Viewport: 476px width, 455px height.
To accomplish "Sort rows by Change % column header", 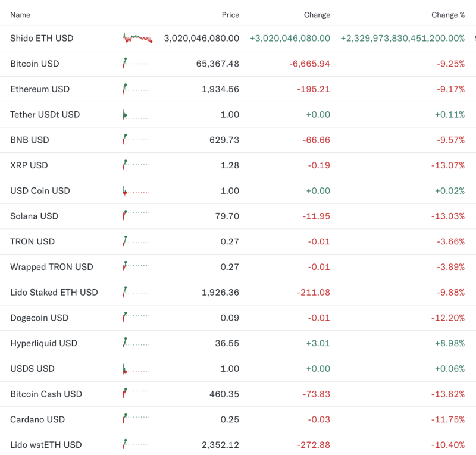I will coord(448,15).
